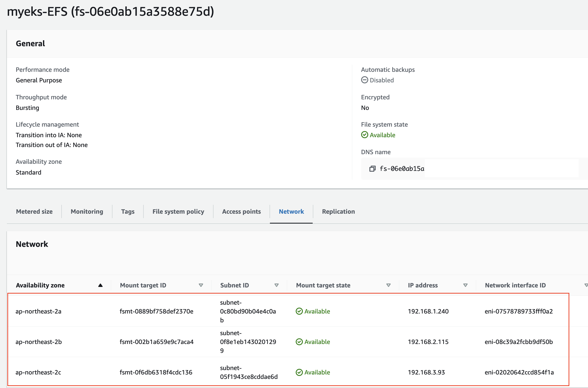Open the Access points tab
Screen dimensions: 588x388
pos(241,211)
